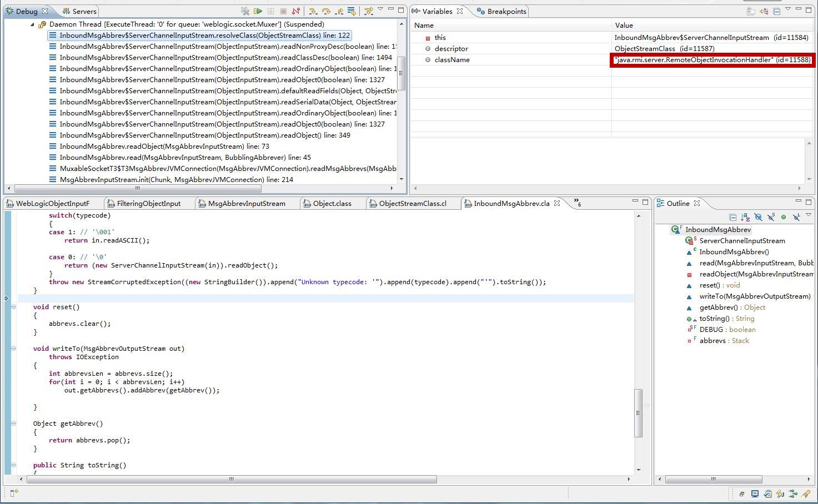The width and height of the screenshot is (818, 504).
Task: Open the Outline view menu dropdown
Action: pos(809,215)
